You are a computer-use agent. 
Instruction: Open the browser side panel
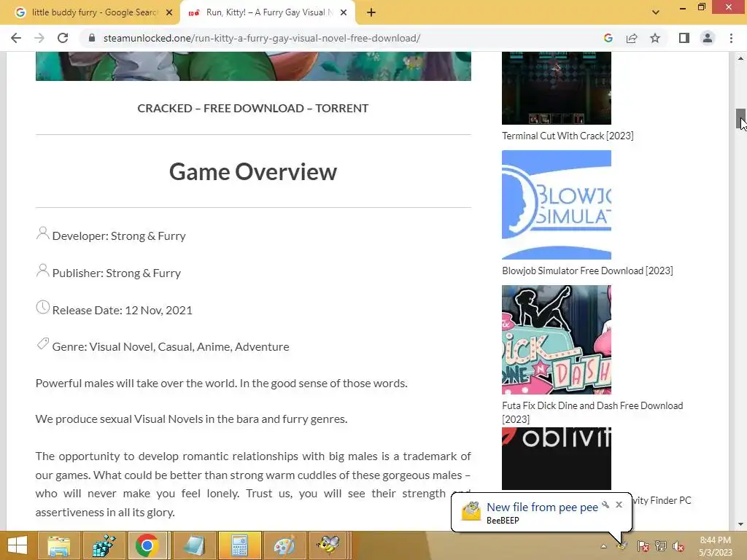pyautogui.click(x=684, y=38)
